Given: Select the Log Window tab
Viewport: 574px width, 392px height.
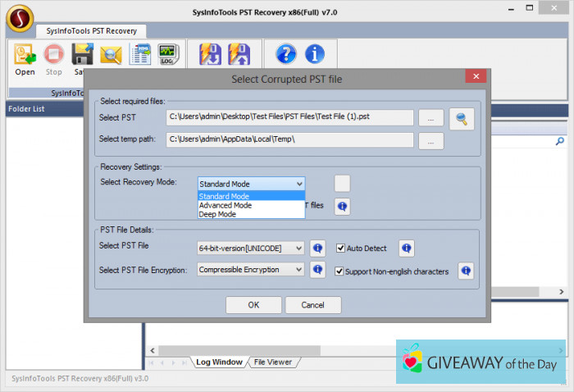Looking at the screenshot, I should point(217,362).
